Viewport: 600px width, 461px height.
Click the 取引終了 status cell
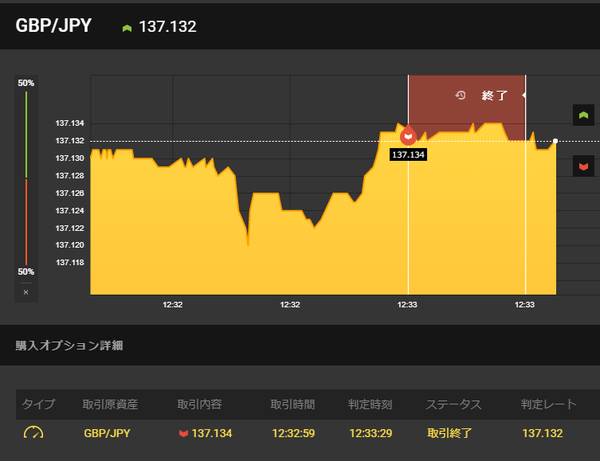[450, 433]
